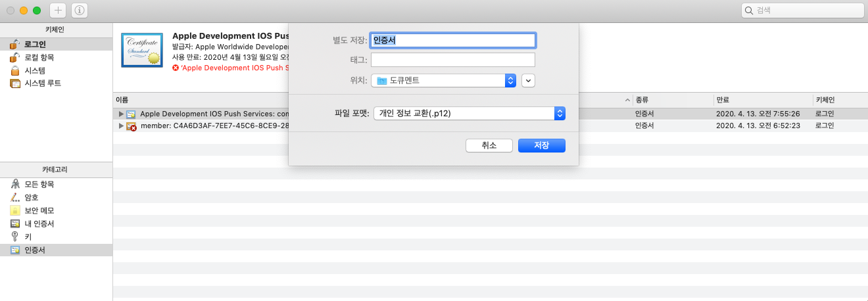The width and height of the screenshot is (868, 301).
Task: Select the 시스템 루트 keychain
Action: (57, 83)
